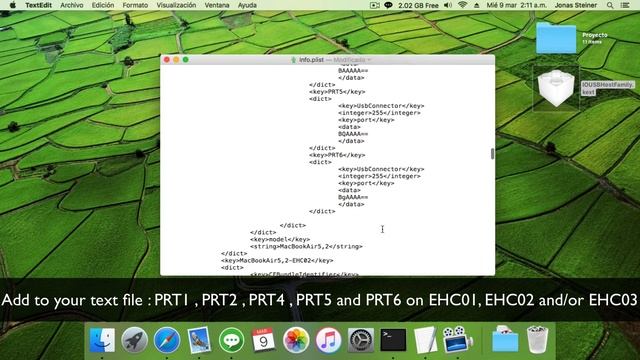
Task: Open the volume control in menu bar
Action: [x=448, y=5]
